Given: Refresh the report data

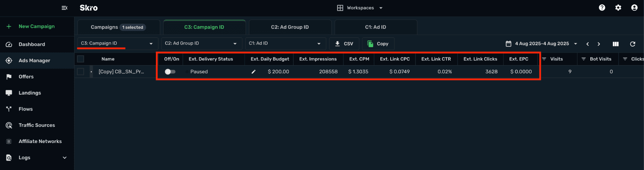Looking at the screenshot, I should [632, 44].
